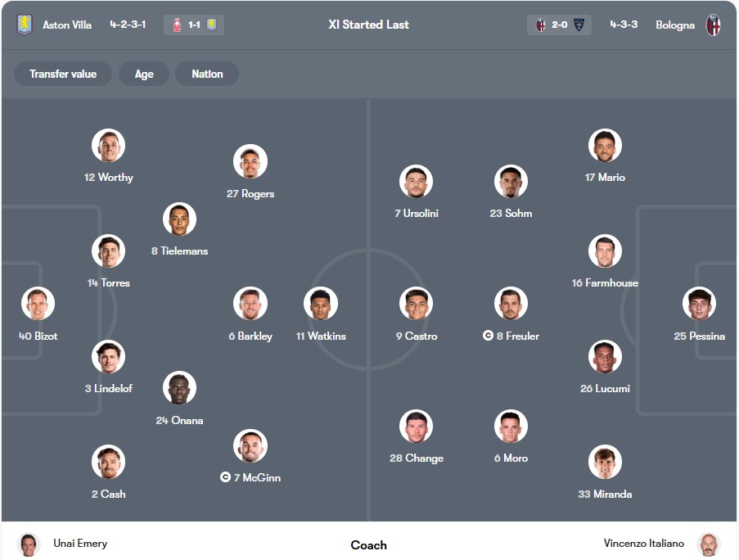Click the Bologna team name
739x560 pixels.
pos(675,25)
